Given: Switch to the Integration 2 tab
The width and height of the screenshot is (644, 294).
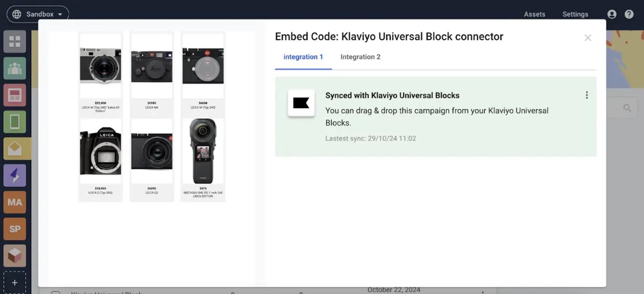Looking at the screenshot, I should click(360, 57).
